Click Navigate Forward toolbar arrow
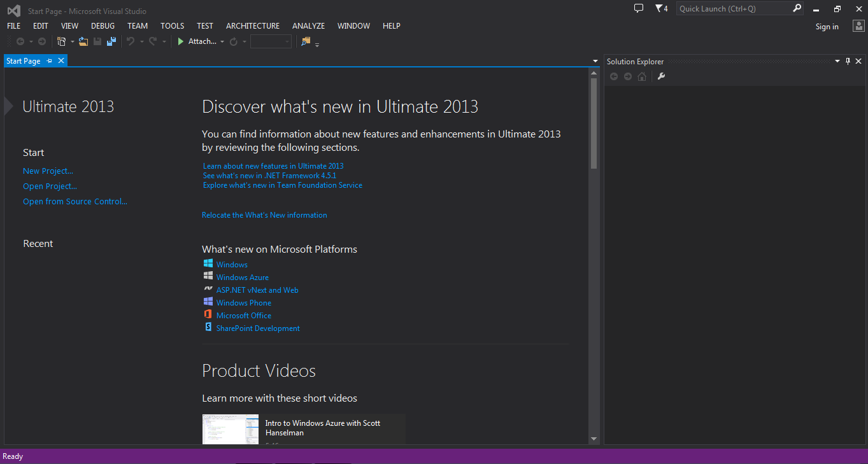This screenshot has width=868, height=464. coord(42,41)
